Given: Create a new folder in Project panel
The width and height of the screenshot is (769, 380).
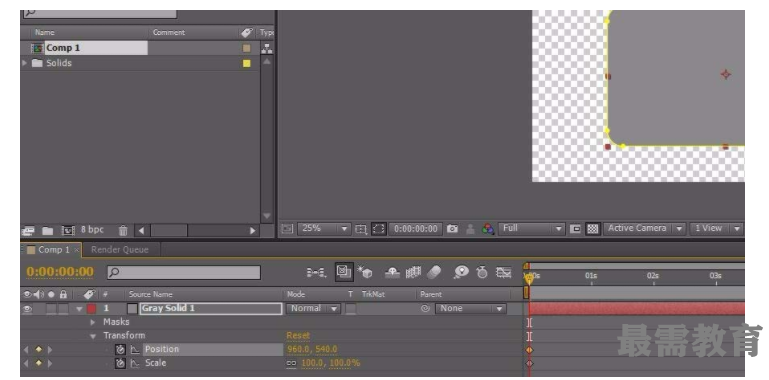Looking at the screenshot, I should coord(48,230).
